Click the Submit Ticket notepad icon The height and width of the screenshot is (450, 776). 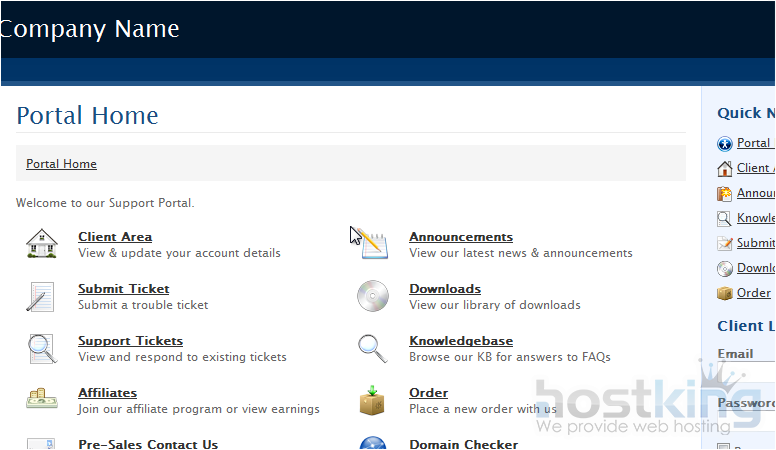(41, 297)
